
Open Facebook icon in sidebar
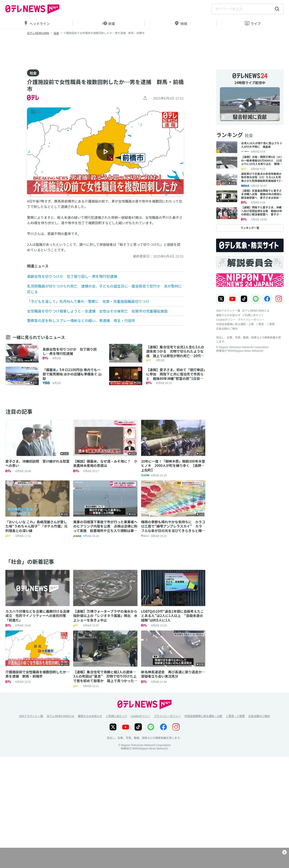(x=267, y=299)
